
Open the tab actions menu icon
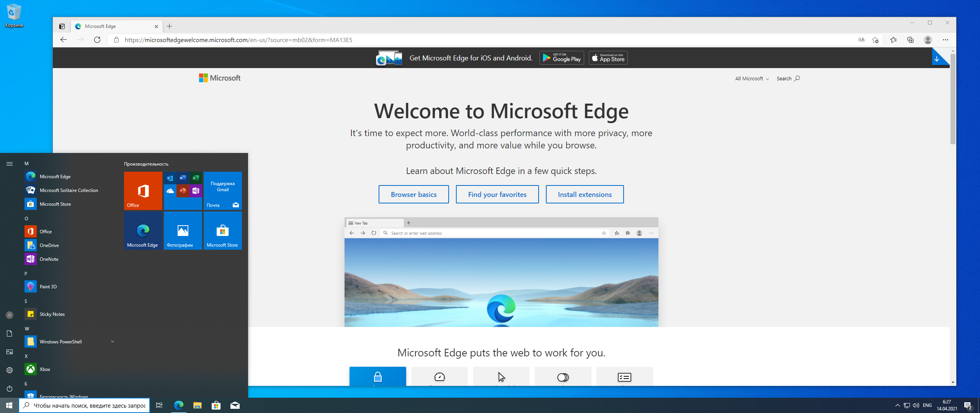pyautogui.click(x=62, y=26)
